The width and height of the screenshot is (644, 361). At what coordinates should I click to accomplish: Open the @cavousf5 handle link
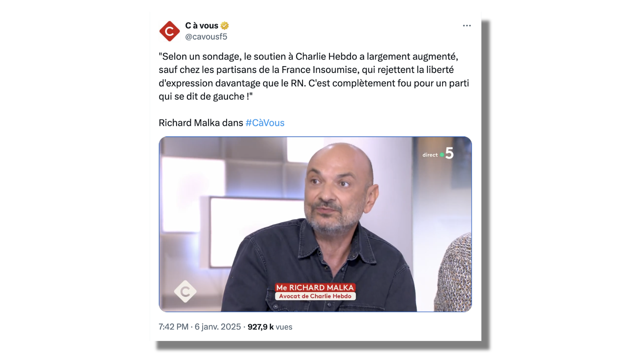(x=206, y=36)
